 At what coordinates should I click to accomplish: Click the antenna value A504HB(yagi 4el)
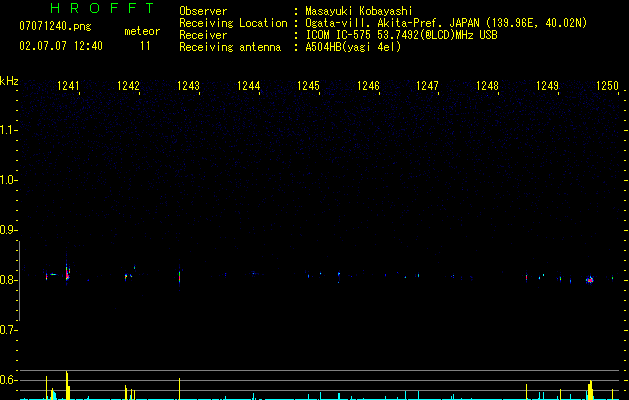click(353, 47)
